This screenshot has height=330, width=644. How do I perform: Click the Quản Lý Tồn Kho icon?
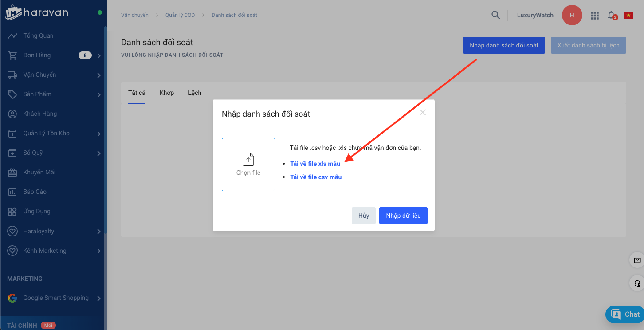(12, 134)
